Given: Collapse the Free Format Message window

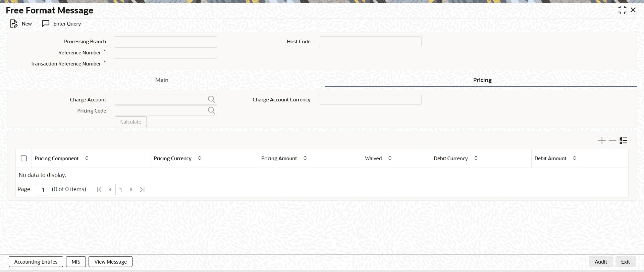Looking at the screenshot, I should 622,10.
